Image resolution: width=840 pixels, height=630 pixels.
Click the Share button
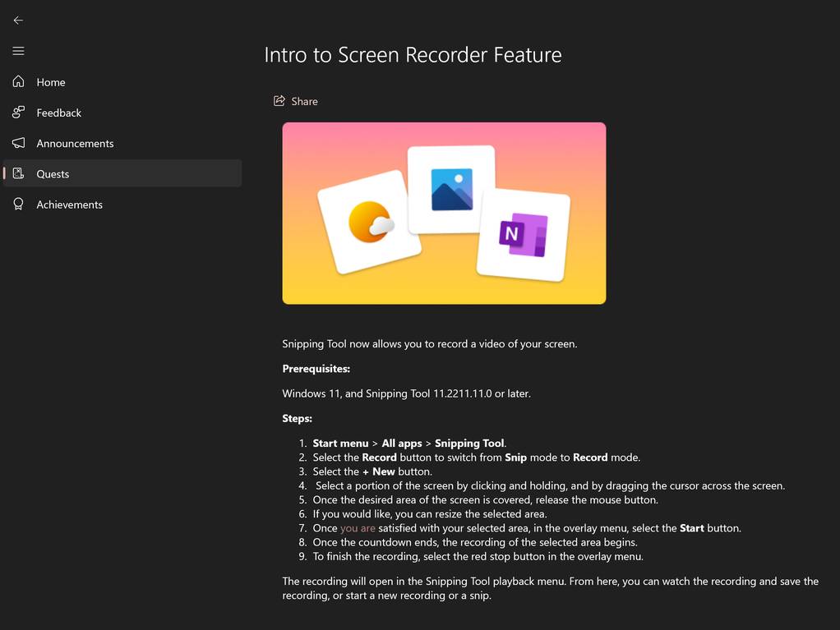(294, 100)
